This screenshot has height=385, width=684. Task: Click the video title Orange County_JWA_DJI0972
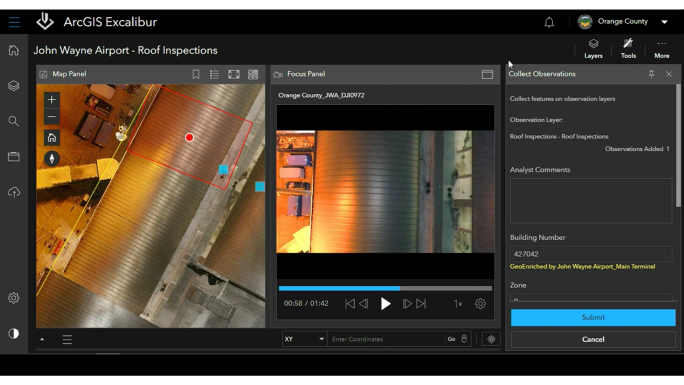click(x=321, y=95)
